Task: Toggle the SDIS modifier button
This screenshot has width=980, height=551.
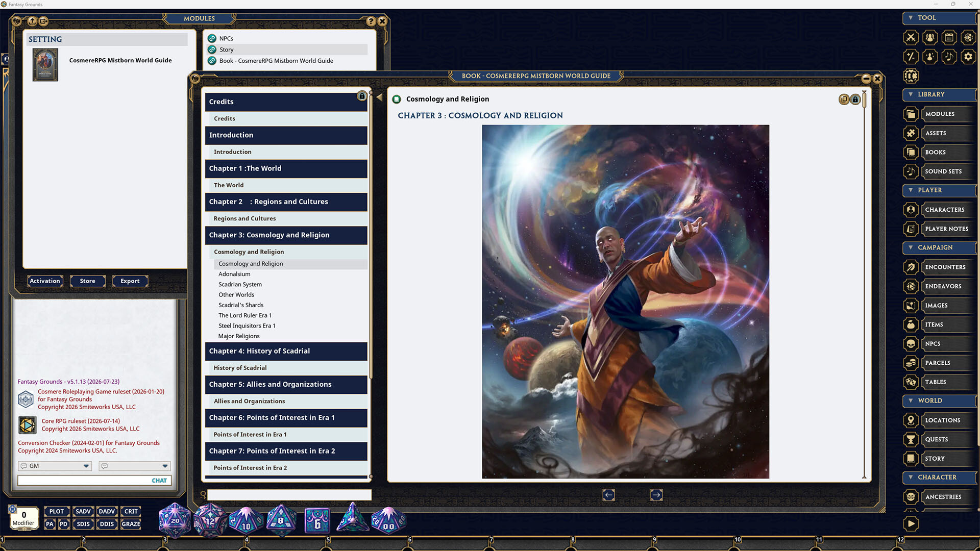Action: point(83,524)
